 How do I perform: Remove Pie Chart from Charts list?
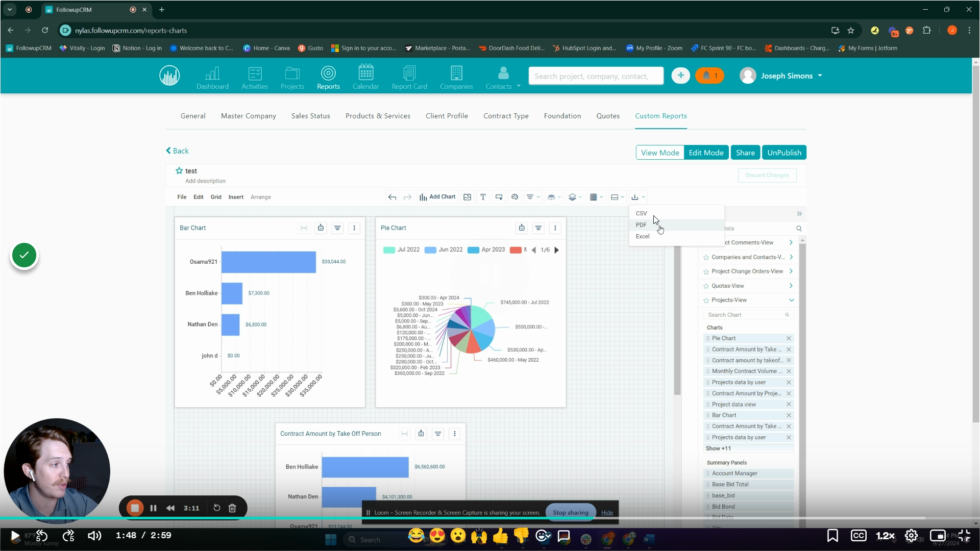tap(789, 338)
